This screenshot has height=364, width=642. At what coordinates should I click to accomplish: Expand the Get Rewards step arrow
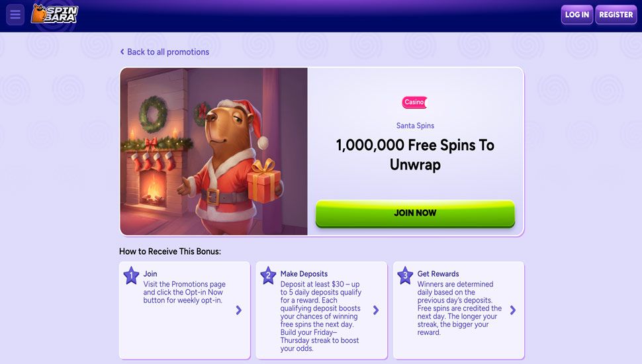pyautogui.click(x=513, y=310)
